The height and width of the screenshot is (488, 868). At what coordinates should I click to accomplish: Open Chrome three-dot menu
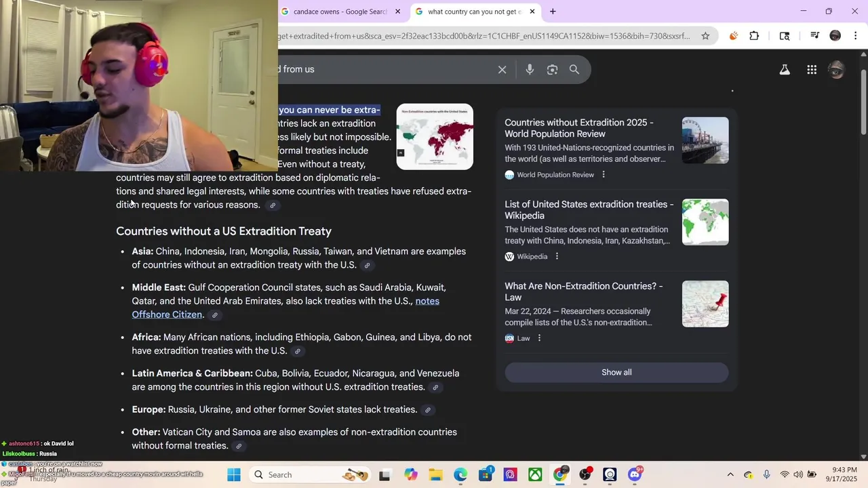pyautogui.click(x=856, y=36)
